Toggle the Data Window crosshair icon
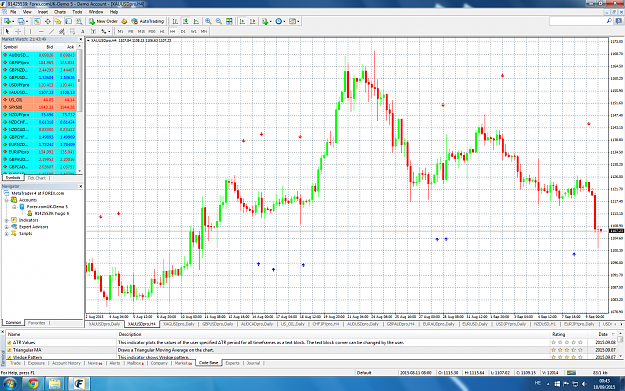 point(47,21)
